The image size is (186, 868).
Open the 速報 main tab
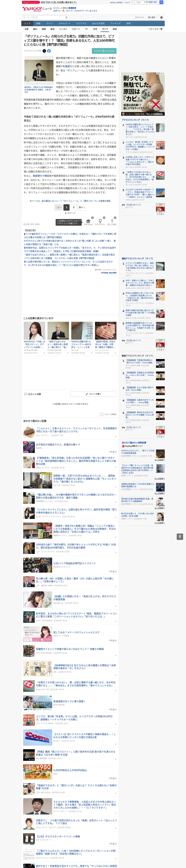pyautogui.click(x=38, y=24)
